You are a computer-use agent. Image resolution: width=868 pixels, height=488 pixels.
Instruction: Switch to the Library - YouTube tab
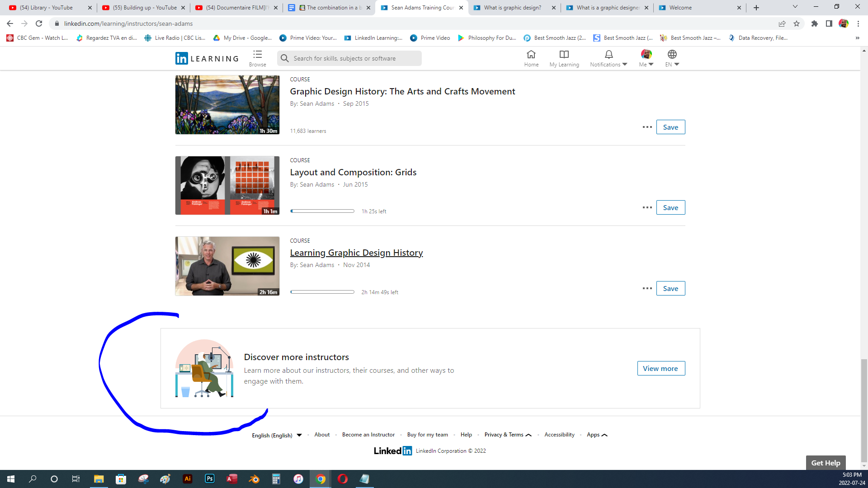pos(46,8)
